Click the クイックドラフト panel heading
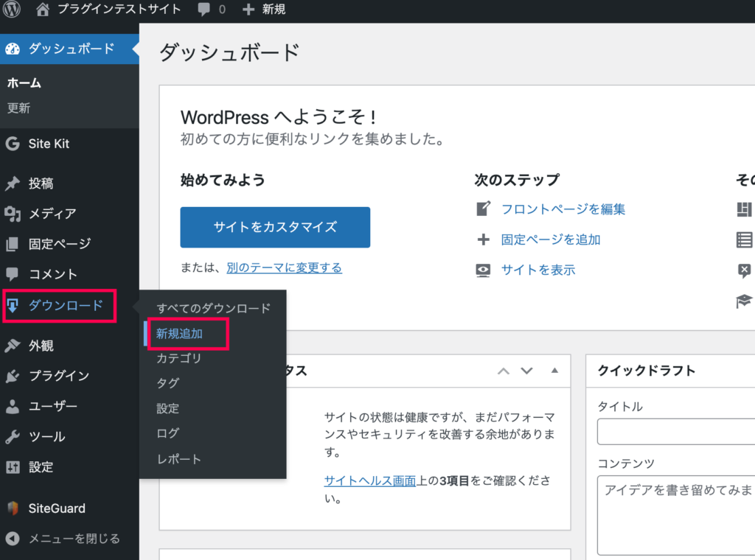Screen dimensions: 755x560 pyautogui.click(x=646, y=371)
